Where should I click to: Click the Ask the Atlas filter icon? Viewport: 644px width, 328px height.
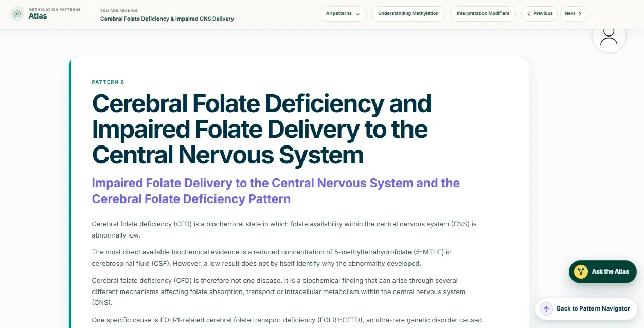(x=581, y=271)
